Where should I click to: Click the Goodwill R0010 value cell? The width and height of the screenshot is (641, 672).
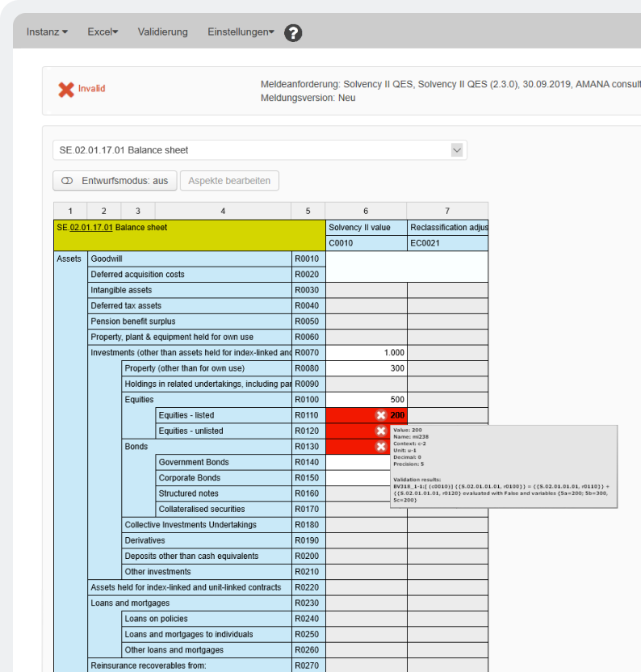pos(366,259)
